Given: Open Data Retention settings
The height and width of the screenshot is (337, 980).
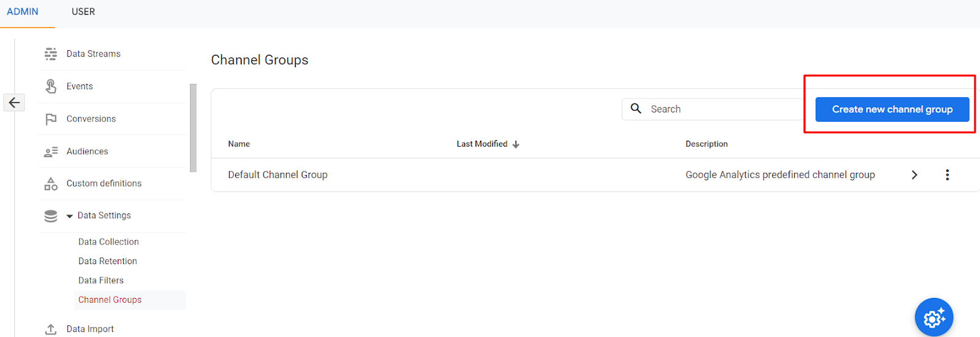Looking at the screenshot, I should [x=108, y=261].
